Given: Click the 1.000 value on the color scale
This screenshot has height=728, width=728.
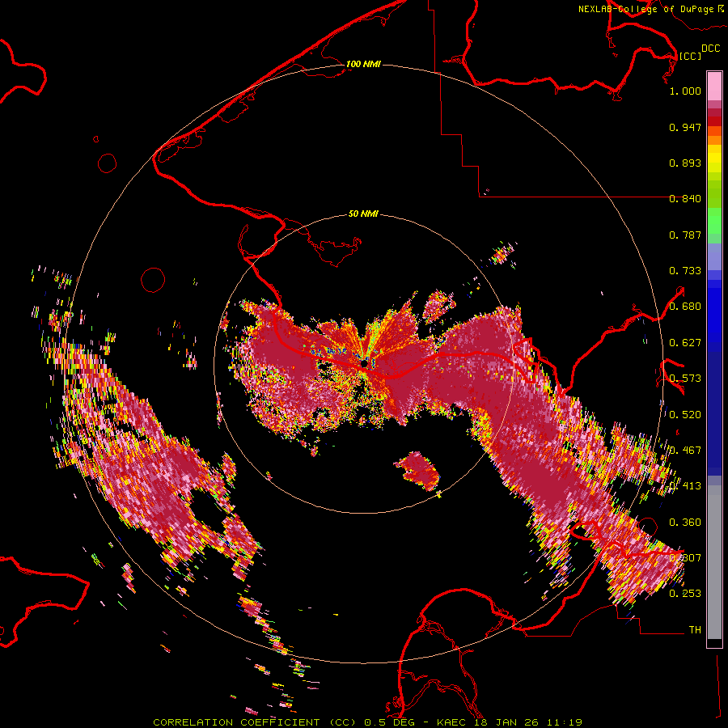Looking at the screenshot, I should coord(685,91).
